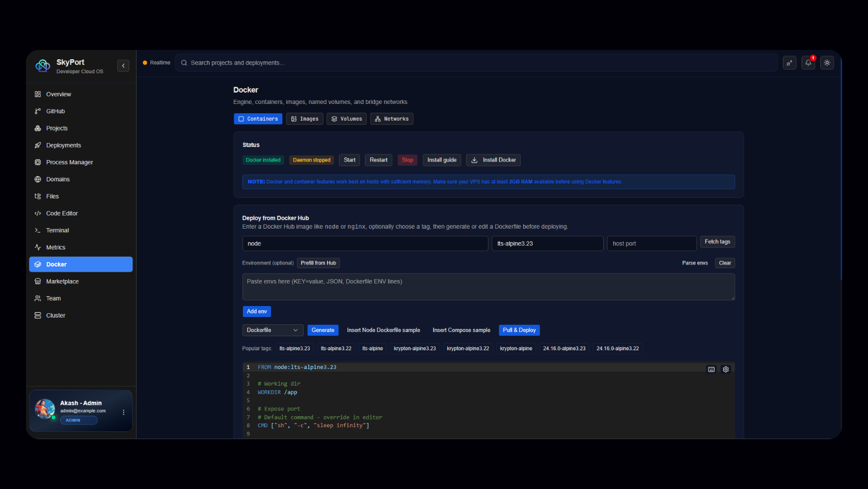Select the lts-alpine3.23 popular tag chip

295,349
